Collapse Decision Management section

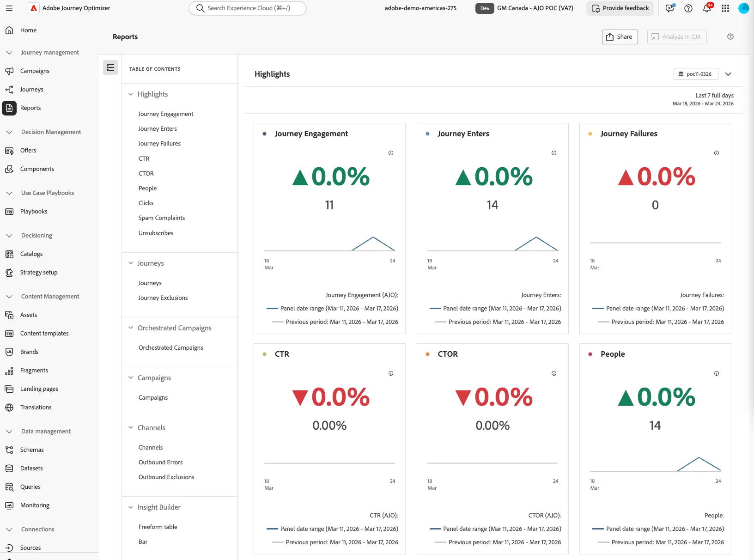pos(9,132)
